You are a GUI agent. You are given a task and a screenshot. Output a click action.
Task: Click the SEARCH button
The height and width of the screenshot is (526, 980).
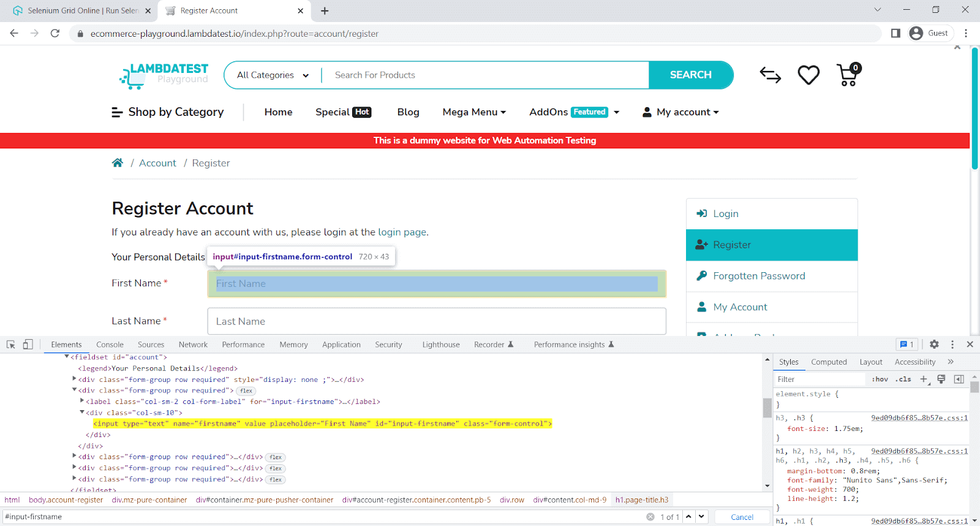point(691,75)
